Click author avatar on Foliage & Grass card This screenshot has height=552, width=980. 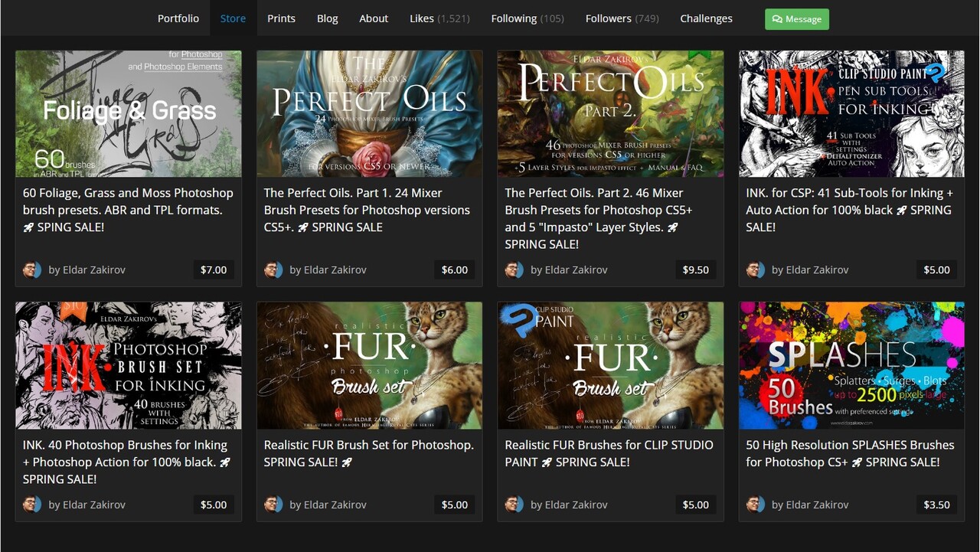click(x=32, y=269)
